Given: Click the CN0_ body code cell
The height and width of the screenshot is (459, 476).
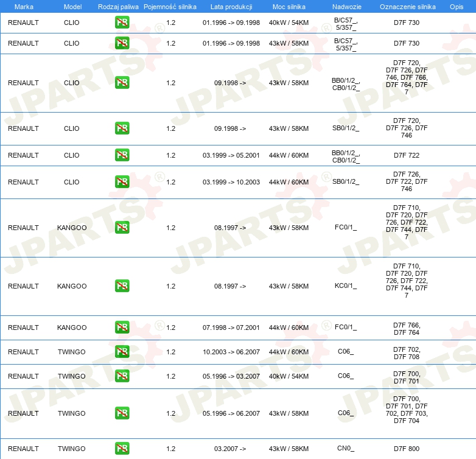Looking at the screenshot, I should (346, 449).
